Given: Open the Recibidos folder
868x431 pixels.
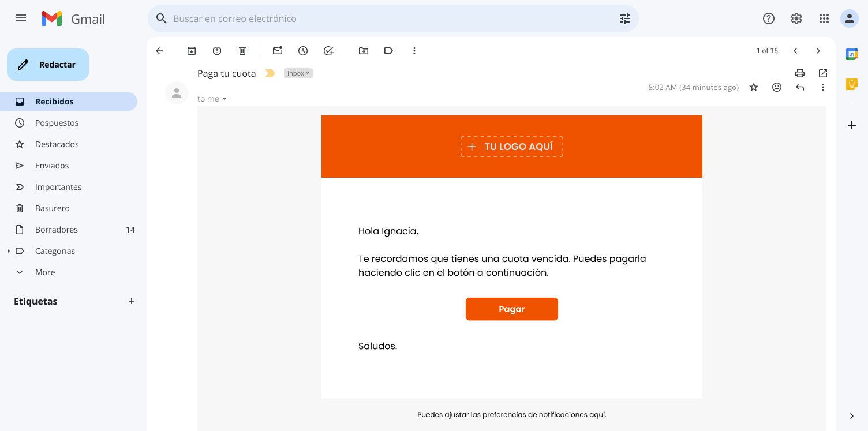Looking at the screenshot, I should 69,102.
